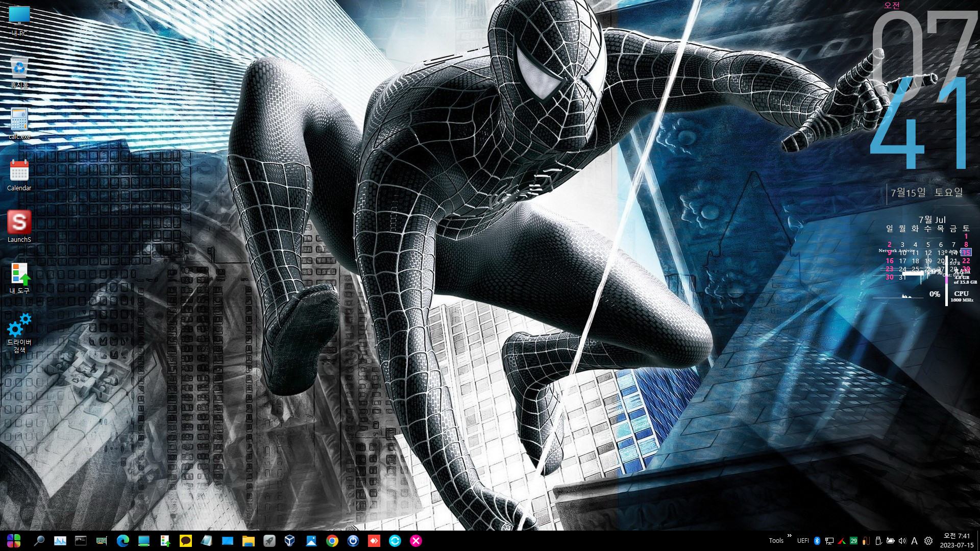Viewport: 980px width, 551px height.
Task: Select the LaunchS desktop icon
Action: tap(19, 227)
